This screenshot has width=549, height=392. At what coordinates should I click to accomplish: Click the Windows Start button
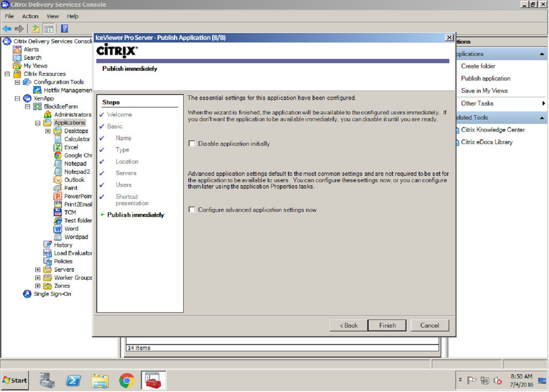[x=15, y=381]
